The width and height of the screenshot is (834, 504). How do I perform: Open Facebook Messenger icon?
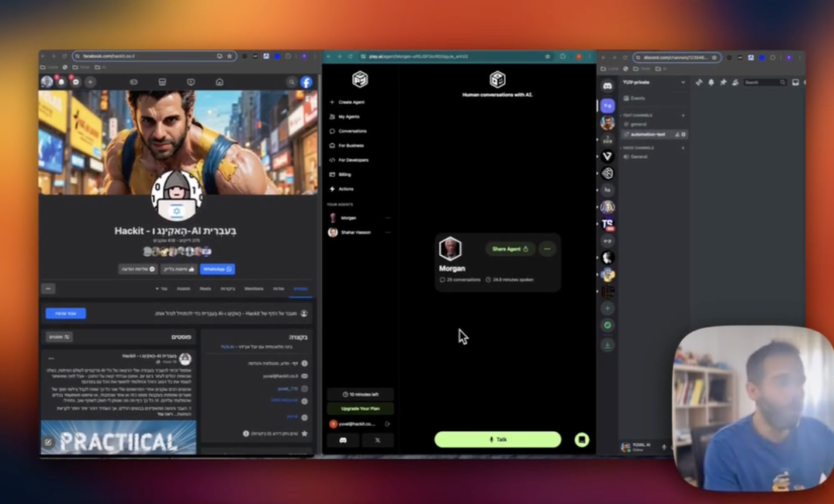(75, 82)
